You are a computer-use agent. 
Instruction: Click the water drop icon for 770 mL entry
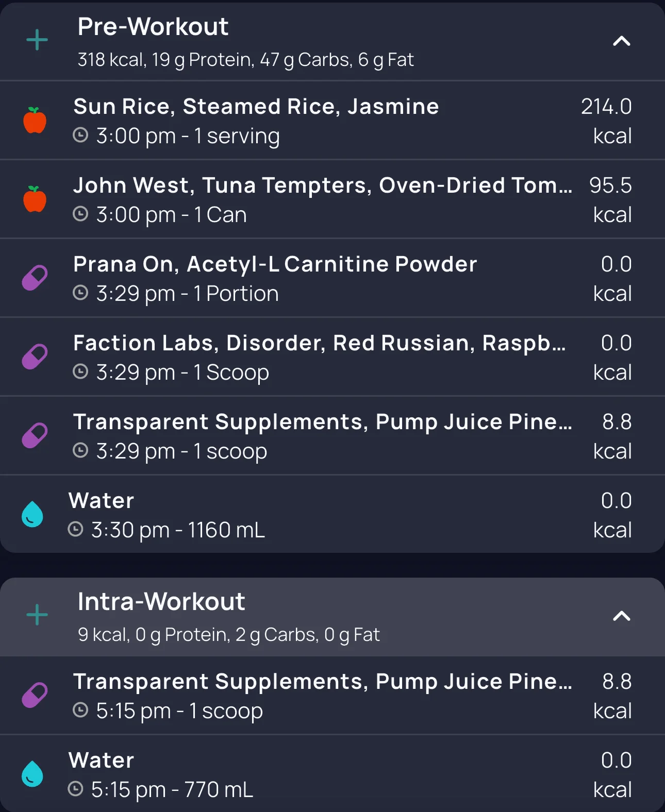[32, 774]
